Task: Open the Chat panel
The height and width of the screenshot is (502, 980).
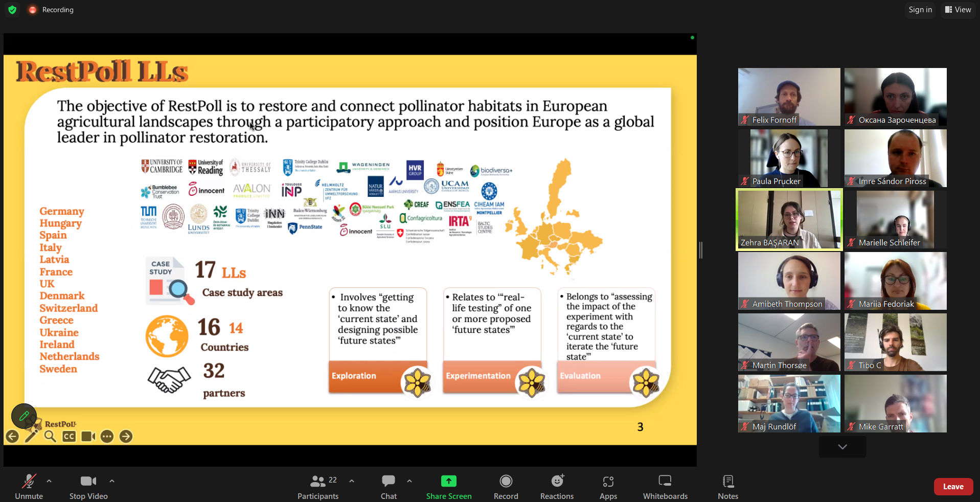Action: (389, 487)
